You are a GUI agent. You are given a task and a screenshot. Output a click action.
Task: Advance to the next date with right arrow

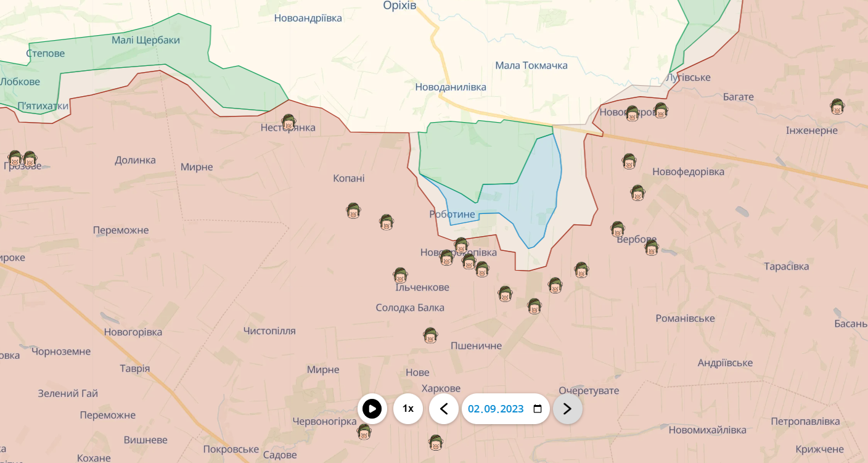(x=567, y=409)
